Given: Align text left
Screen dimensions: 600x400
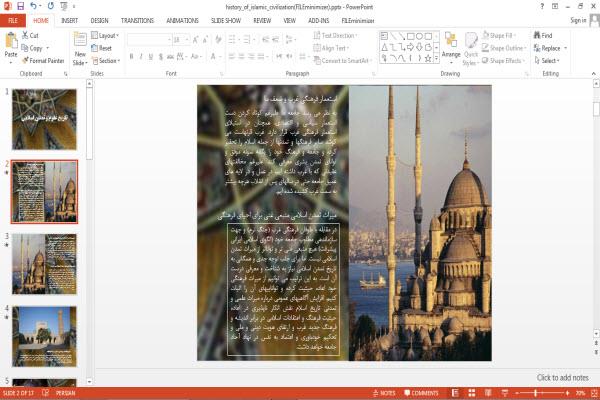Looking at the screenshot, I should pos(232,57).
